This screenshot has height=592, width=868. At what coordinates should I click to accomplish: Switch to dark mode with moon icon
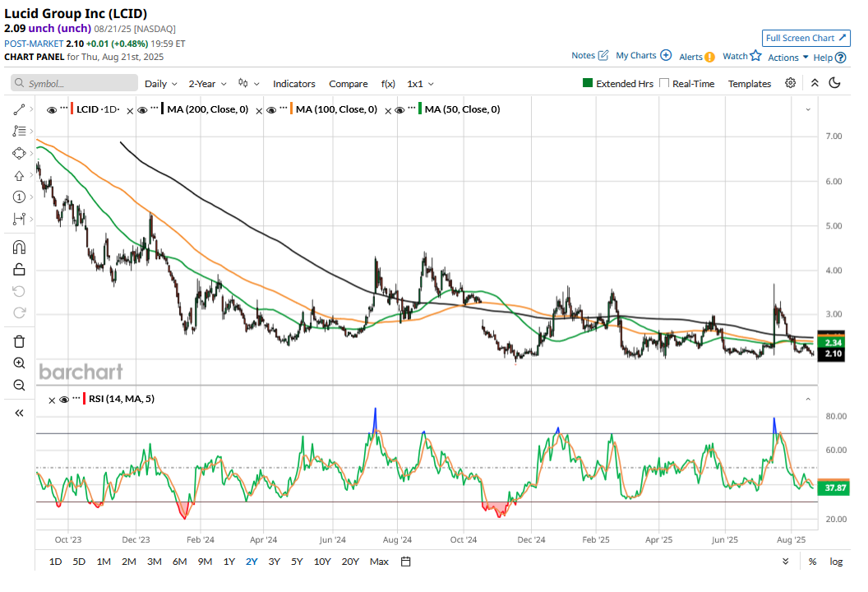835,83
